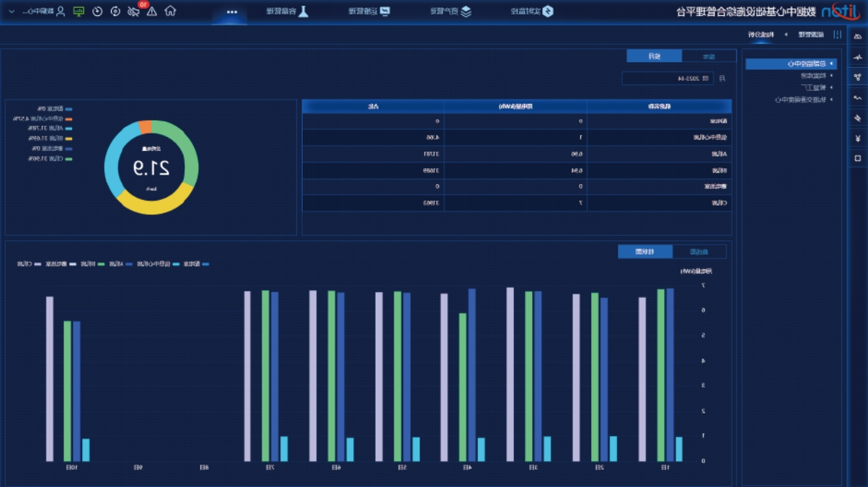The height and width of the screenshot is (487, 868).
Task: Select the lightning bolt sidebar icon
Action: point(857,118)
